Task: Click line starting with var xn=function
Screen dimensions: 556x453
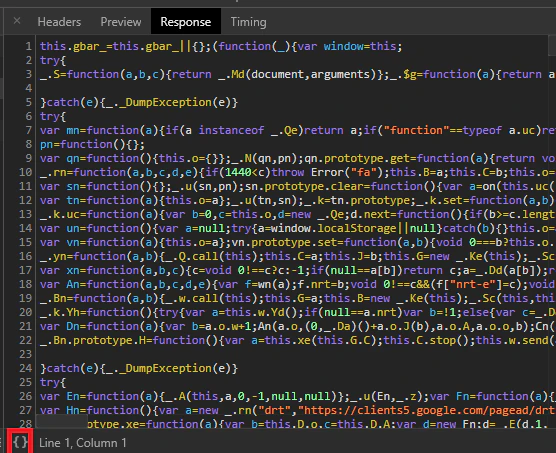Action: coord(298,270)
